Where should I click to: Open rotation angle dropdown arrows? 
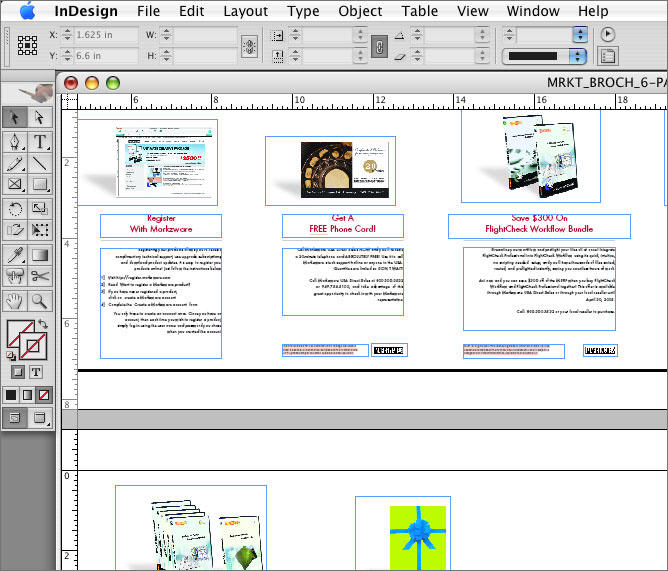pos(482,35)
